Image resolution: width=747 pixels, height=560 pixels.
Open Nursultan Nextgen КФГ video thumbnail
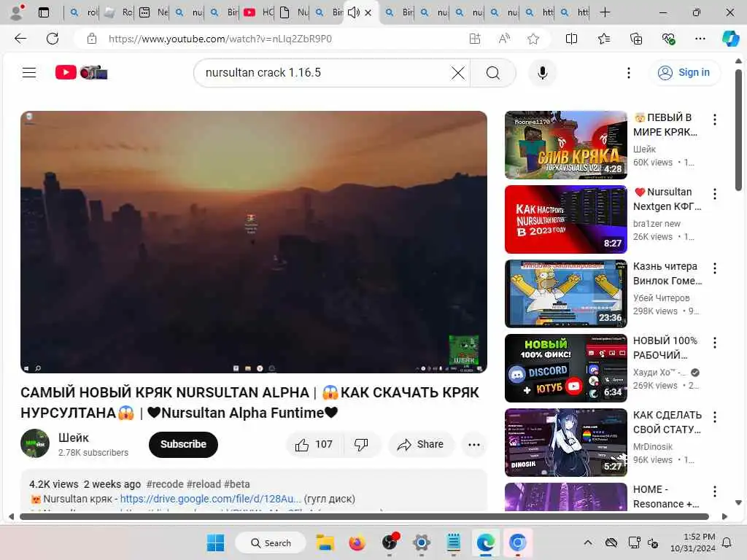tap(565, 219)
